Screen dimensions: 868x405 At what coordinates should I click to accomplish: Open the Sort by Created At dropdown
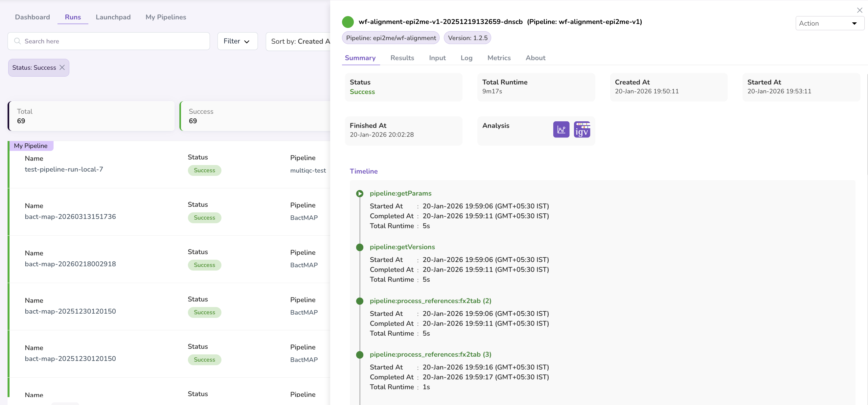298,41
